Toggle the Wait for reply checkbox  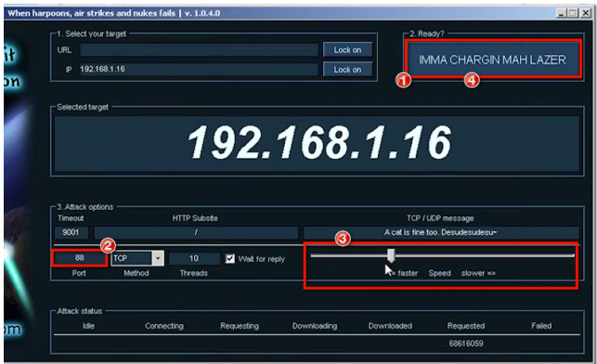pyautogui.click(x=230, y=258)
